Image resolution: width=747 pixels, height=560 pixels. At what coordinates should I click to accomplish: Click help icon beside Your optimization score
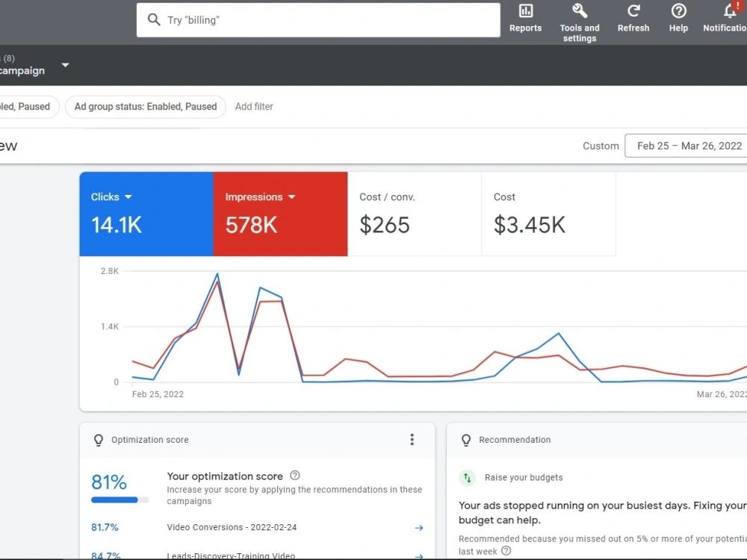[295, 475]
